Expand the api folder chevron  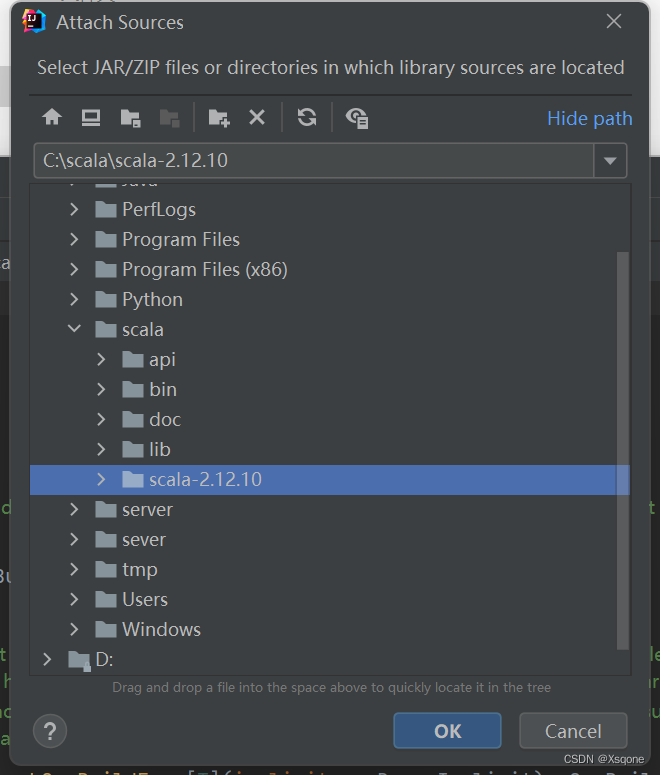[101, 359]
